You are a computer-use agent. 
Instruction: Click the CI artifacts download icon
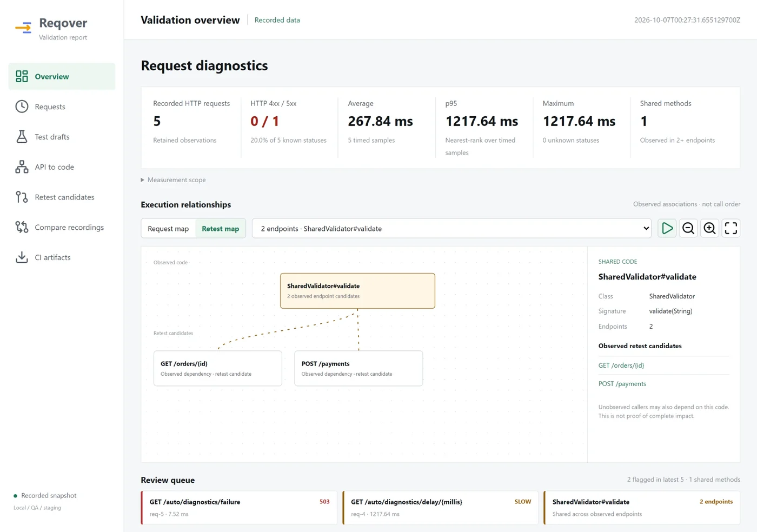tap(22, 257)
